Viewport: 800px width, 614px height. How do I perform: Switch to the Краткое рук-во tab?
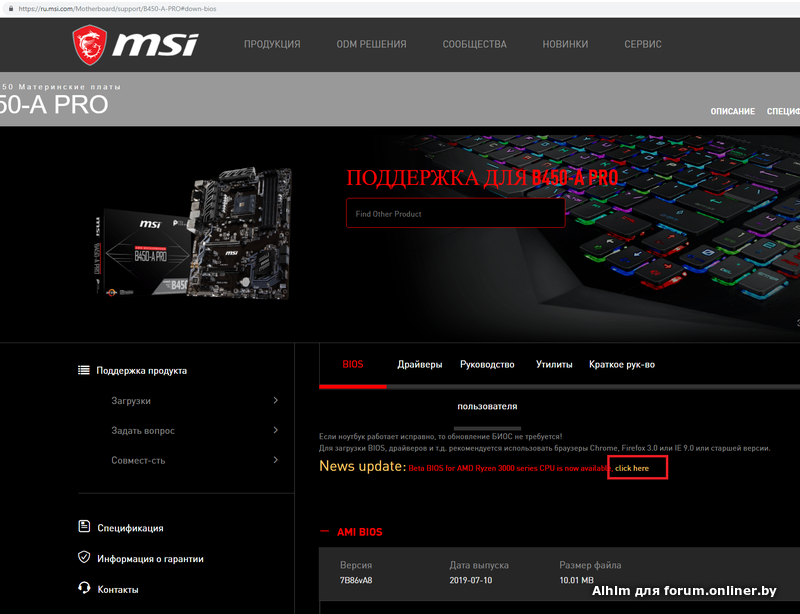[x=622, y=364]
